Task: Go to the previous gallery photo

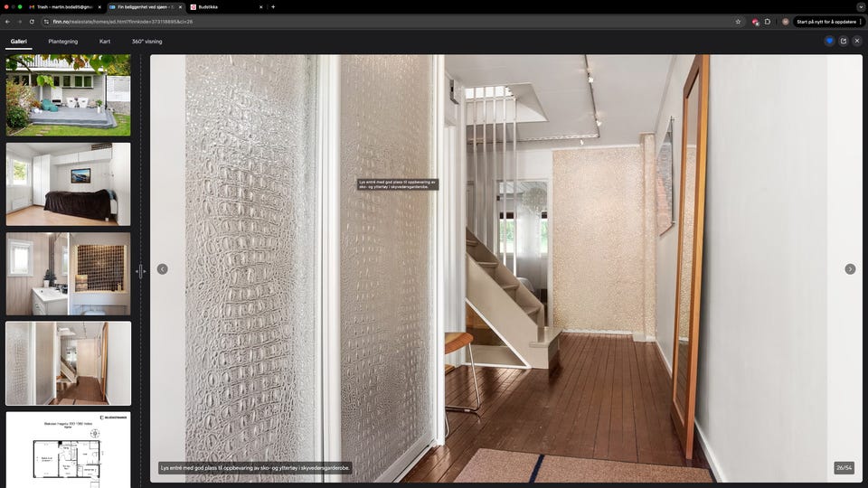Action: pos(162,269)
